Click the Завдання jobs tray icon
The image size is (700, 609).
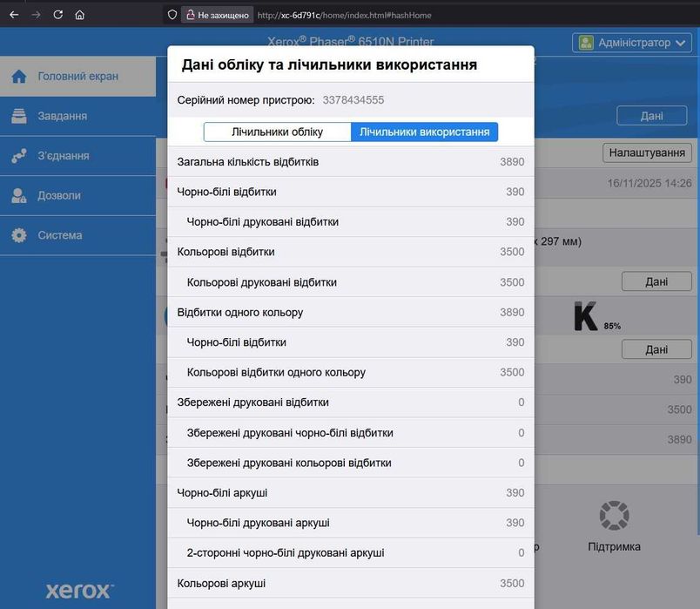19,116
